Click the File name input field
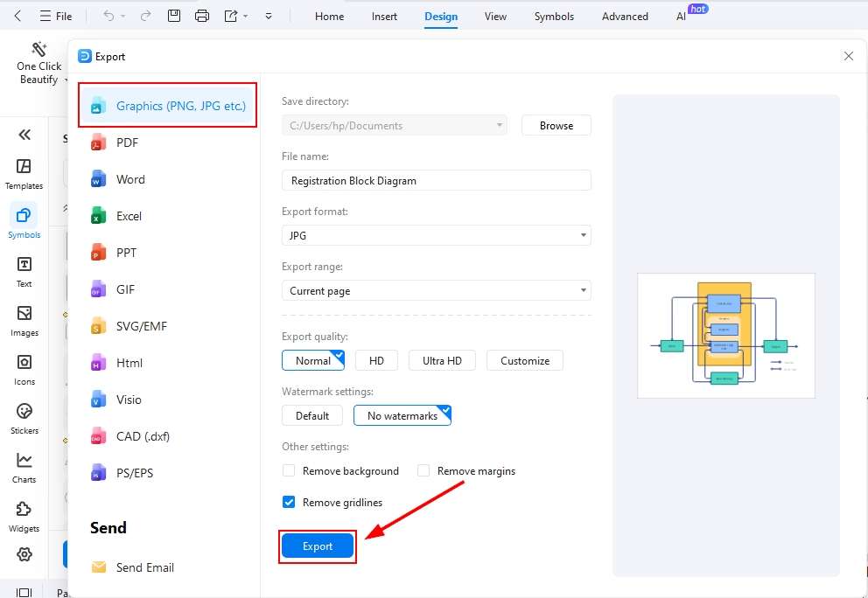 (436, 180)
